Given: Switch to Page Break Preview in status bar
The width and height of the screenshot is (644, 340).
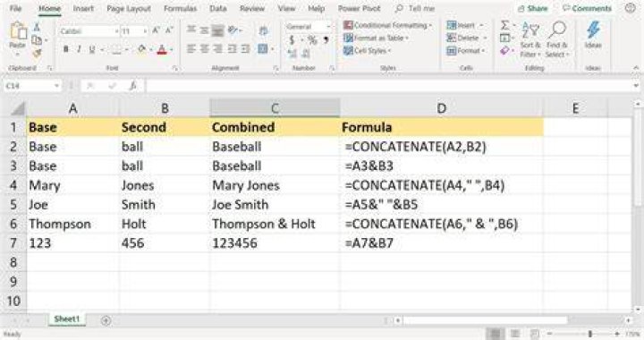Looking at the screenshot, I should tap(534, 334).
